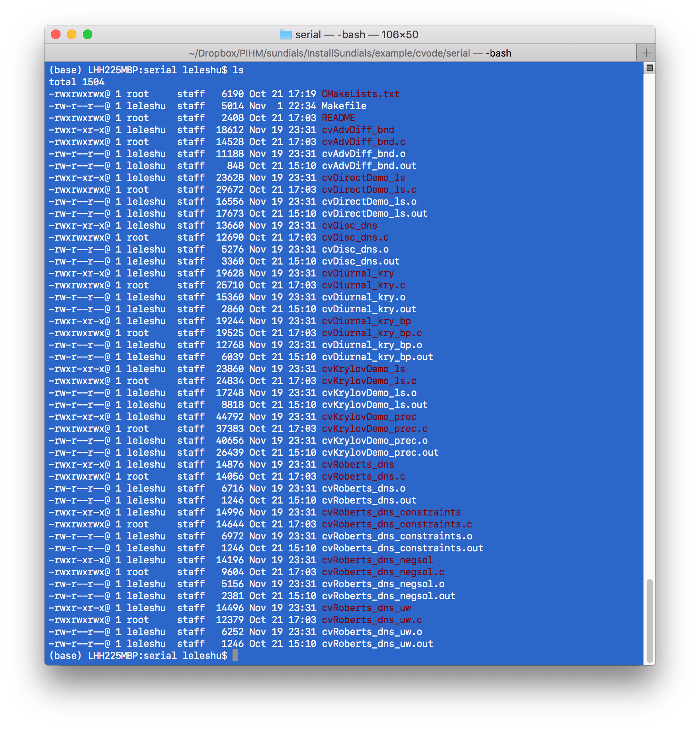Screen dimensions: 700x729
Task: Select the CMakeLists.txt filename
Action: tap(360, 94)
